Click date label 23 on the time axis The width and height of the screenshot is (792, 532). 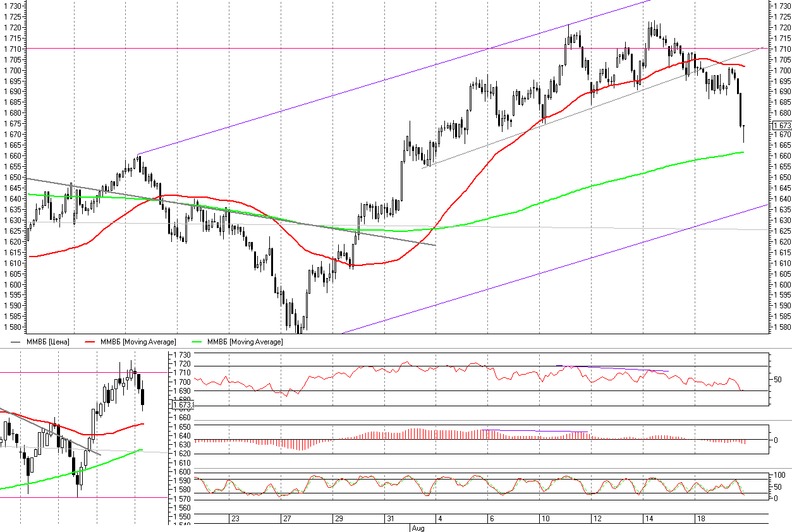[235, 519]
